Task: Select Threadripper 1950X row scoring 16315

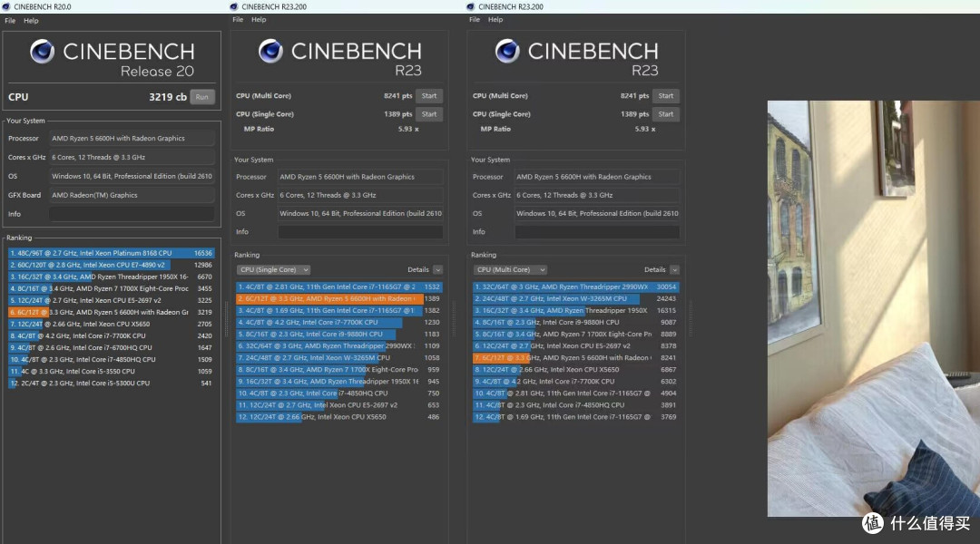Action: [576, 310]
